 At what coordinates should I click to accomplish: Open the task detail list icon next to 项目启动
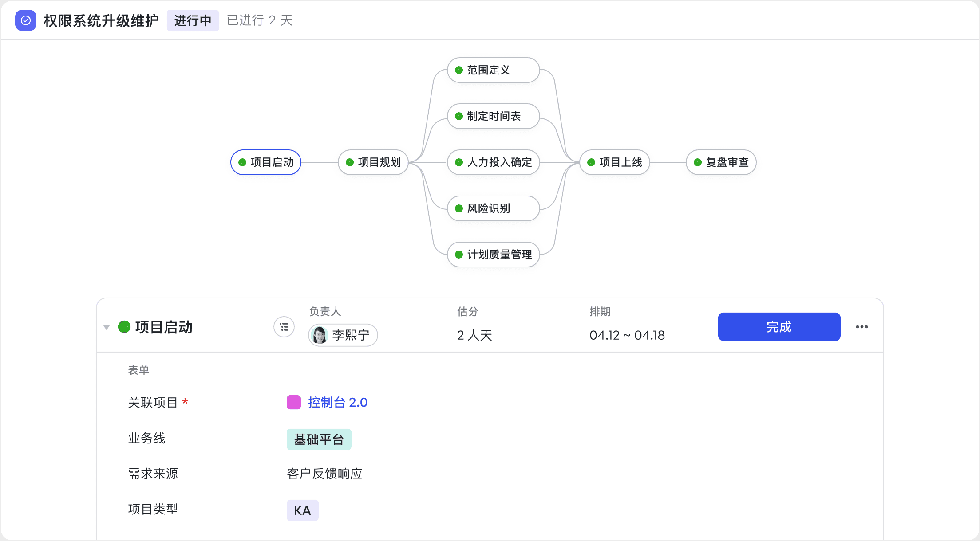coord(284,327)
